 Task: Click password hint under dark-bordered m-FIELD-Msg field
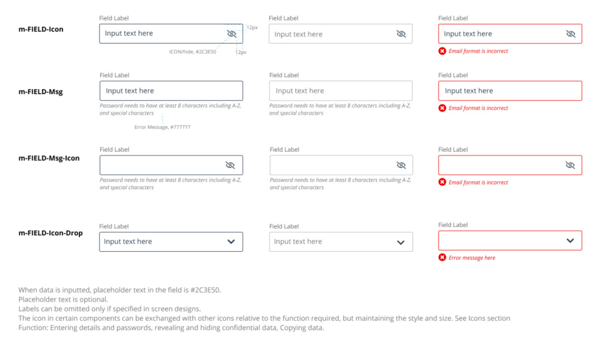(170, 109)
